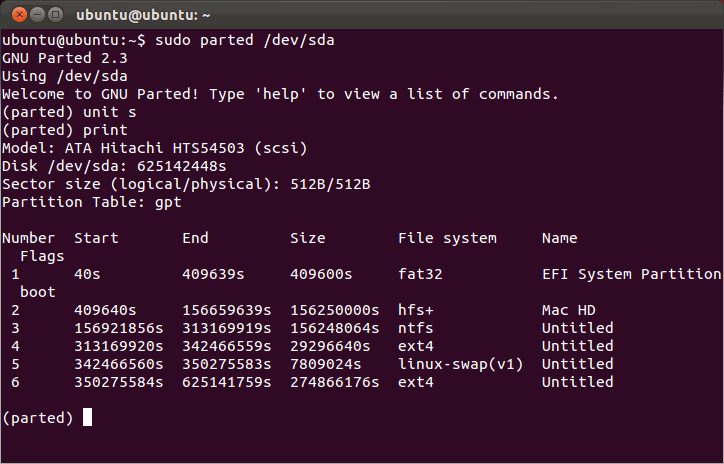Viewport: 724px width, 464px height.
Task: Click the ntfs file system entry
Action: tap(416, 328)
